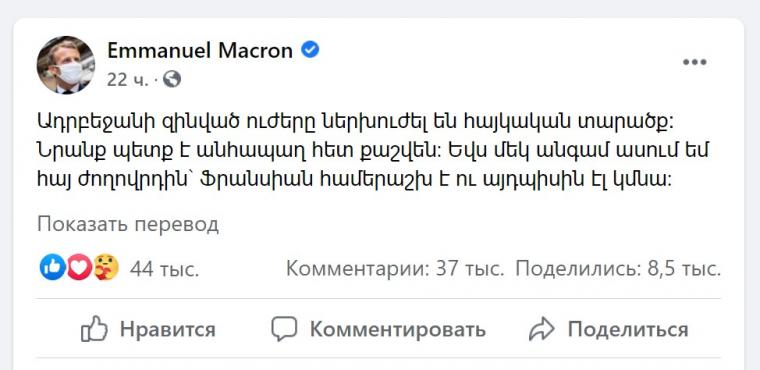Click the globe public-audience icon
This screenshot has width=760, height=370.
coord(172,79)
